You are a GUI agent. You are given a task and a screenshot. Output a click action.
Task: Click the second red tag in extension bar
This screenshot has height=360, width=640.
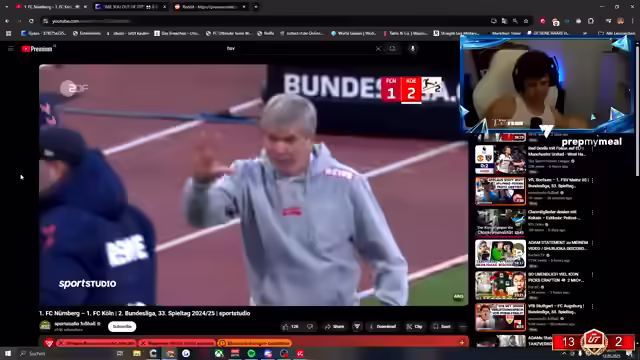(x=177, y=343)
